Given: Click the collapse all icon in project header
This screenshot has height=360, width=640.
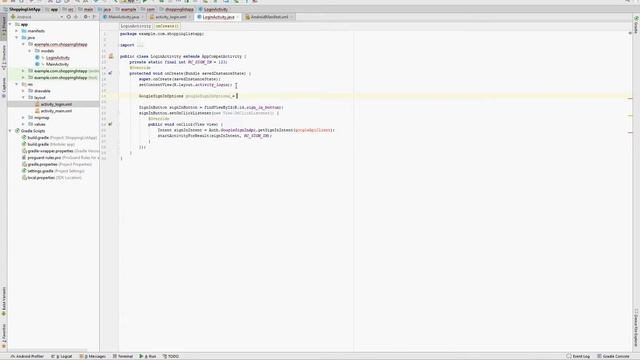Looking at the screenshot, I should click(76, 17).
